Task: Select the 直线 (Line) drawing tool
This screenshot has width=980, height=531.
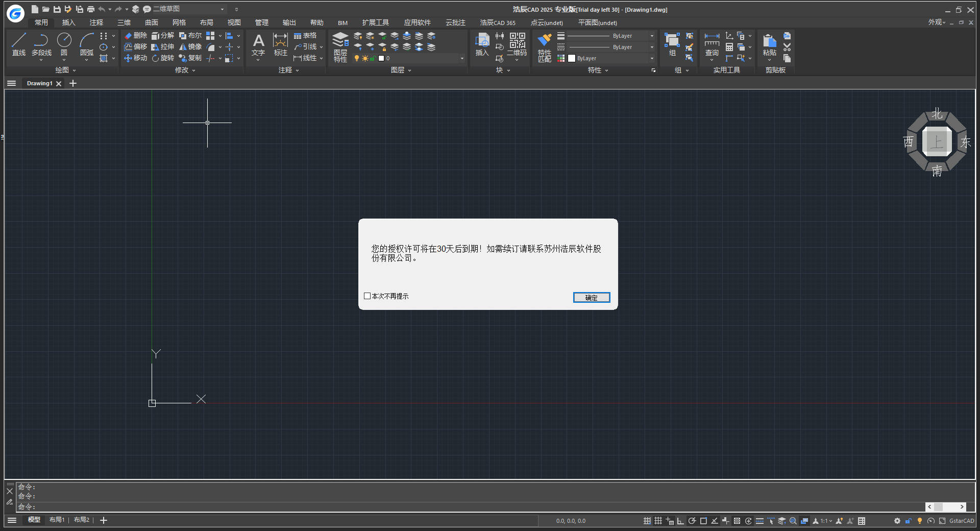Action: pos(19,44)
